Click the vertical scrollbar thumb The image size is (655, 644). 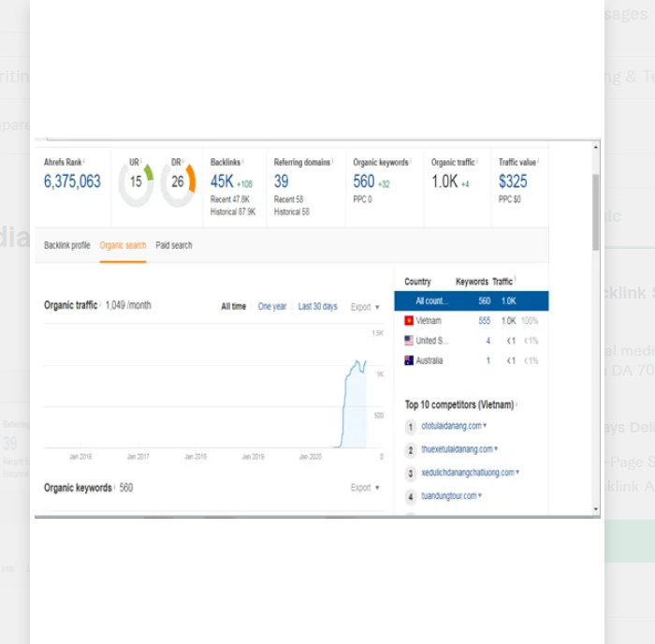596,212
